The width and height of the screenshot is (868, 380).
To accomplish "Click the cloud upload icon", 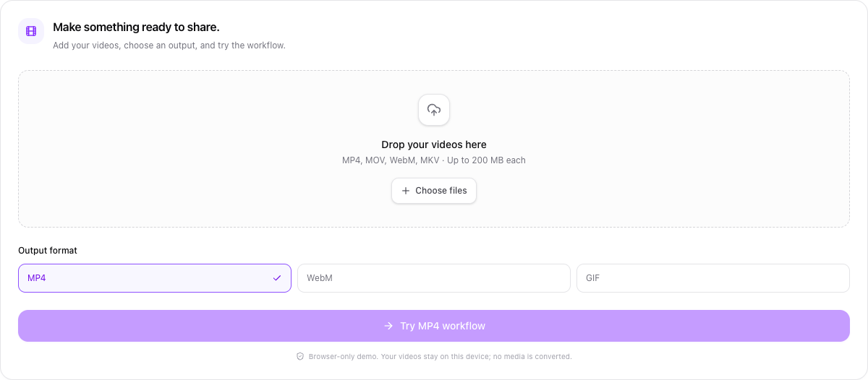I will [x=434, y=110].
